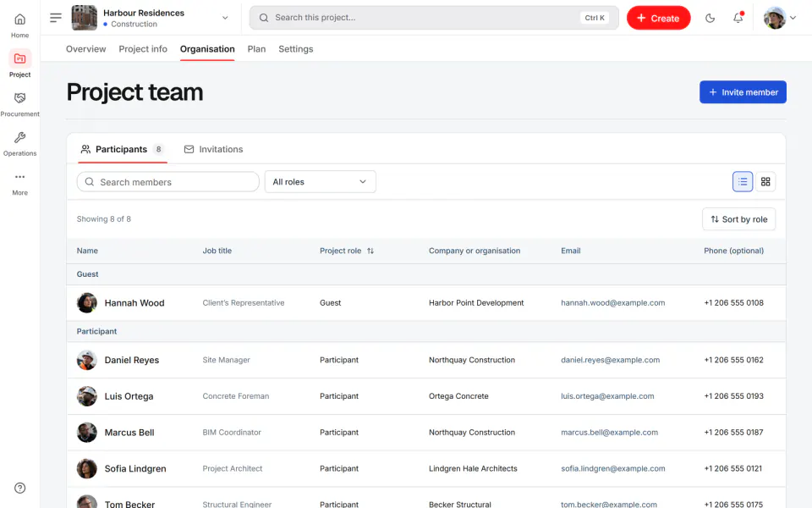Open Marcus Bell's name
The width and height of the screenshot is (812, 508).
(129, 433)
